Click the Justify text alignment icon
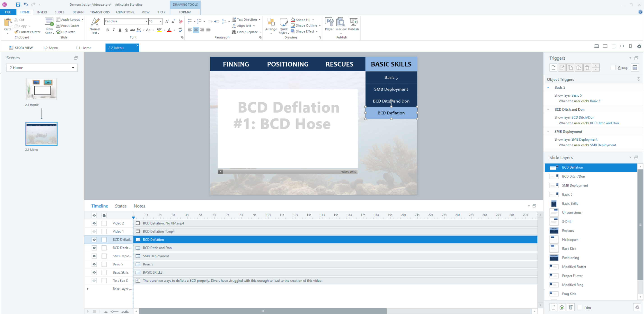 click(x=208, y=30)
